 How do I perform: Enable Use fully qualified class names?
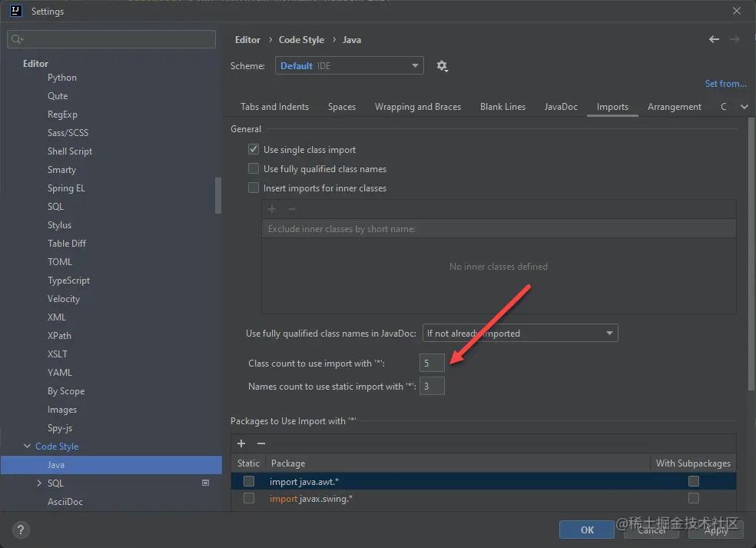[x=253, y=168]
